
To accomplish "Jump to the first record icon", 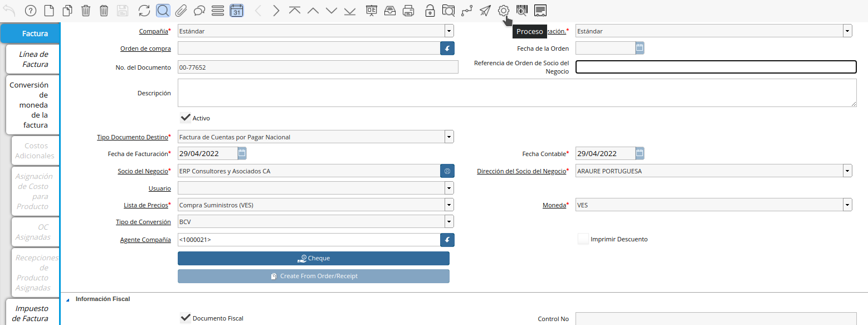I will tap(295, 11).
